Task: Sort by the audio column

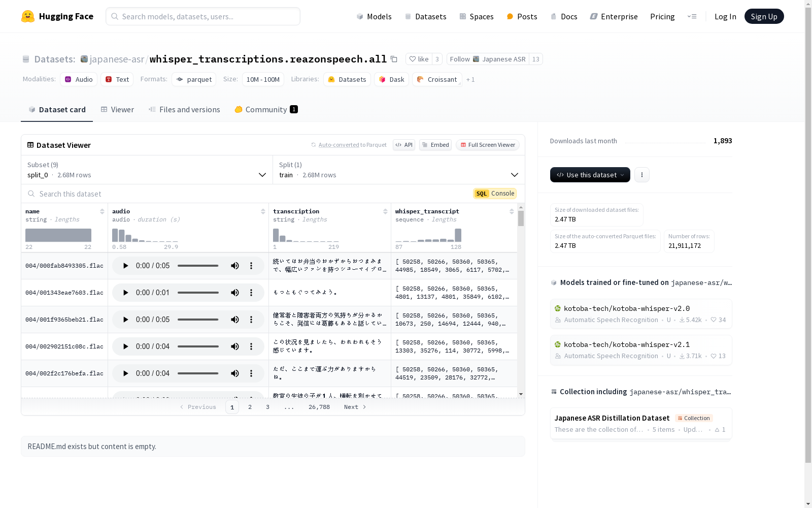Action: (263, 211)
